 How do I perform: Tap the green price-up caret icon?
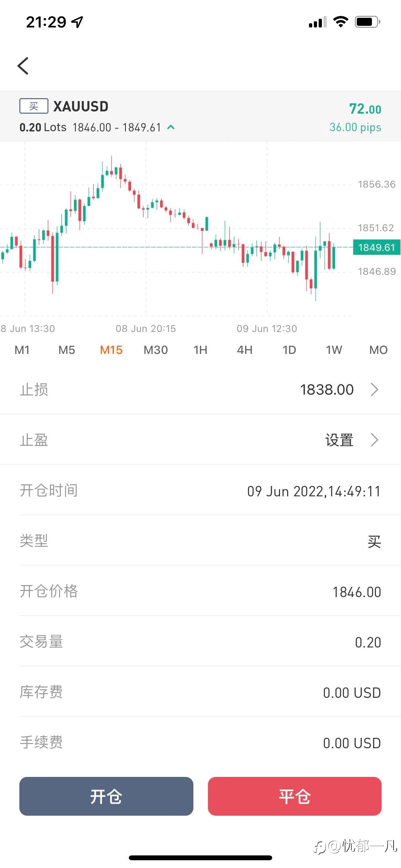pyautogui.click(x=171, y=127)
